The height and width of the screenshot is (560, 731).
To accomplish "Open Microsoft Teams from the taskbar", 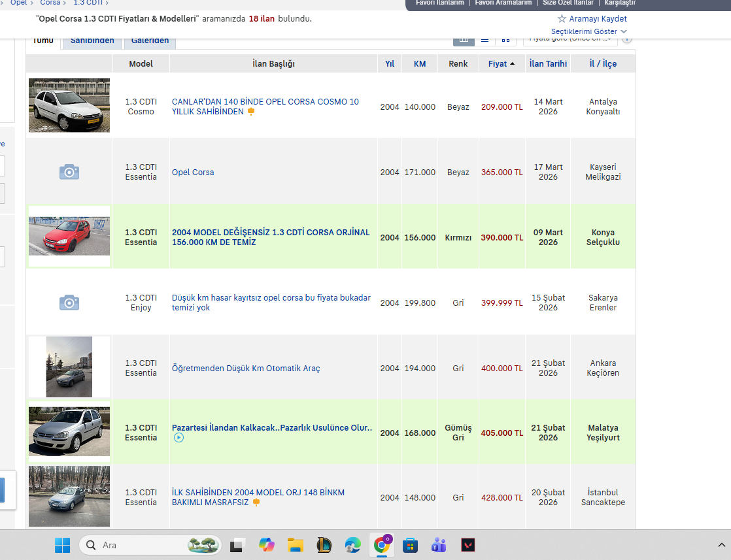I will (x=439, y=545).
